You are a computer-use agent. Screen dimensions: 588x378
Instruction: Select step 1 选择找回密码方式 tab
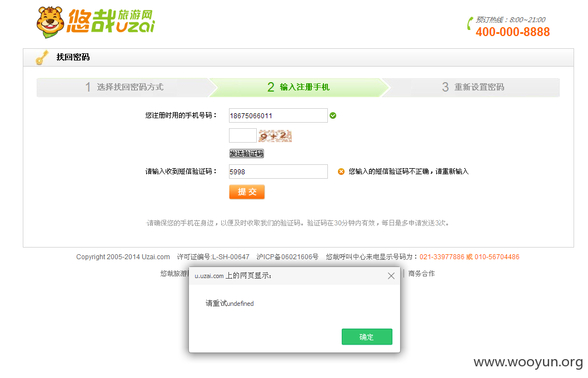[124, 87]
